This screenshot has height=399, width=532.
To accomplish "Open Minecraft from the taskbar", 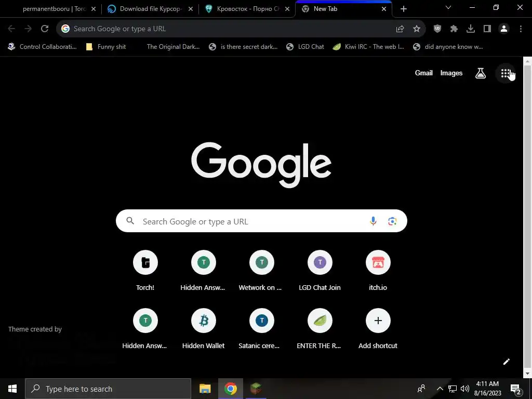I will coord(256,389).
